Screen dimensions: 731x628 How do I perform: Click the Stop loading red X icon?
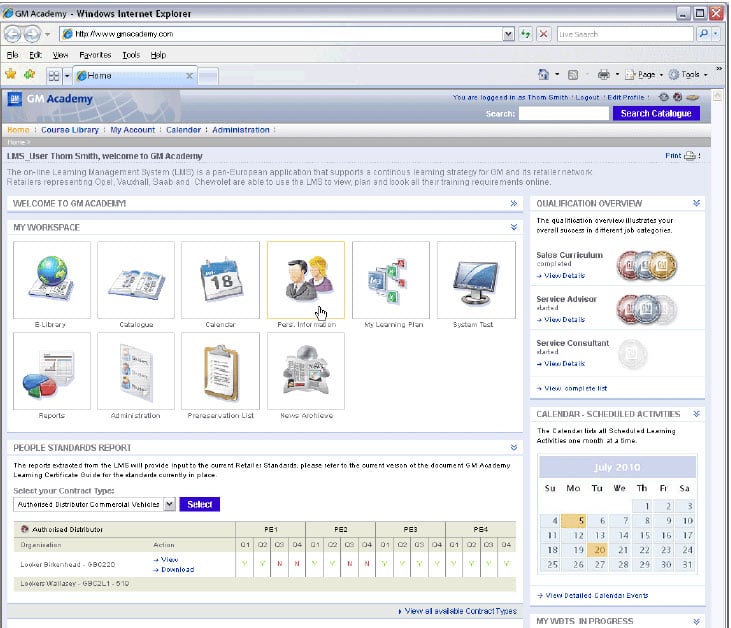point(543,34)
